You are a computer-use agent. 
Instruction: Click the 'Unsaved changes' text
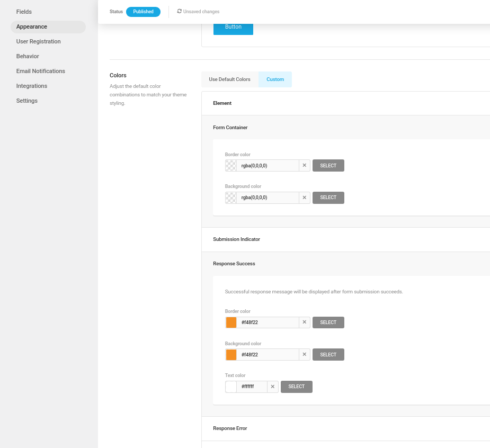point(201,12)
